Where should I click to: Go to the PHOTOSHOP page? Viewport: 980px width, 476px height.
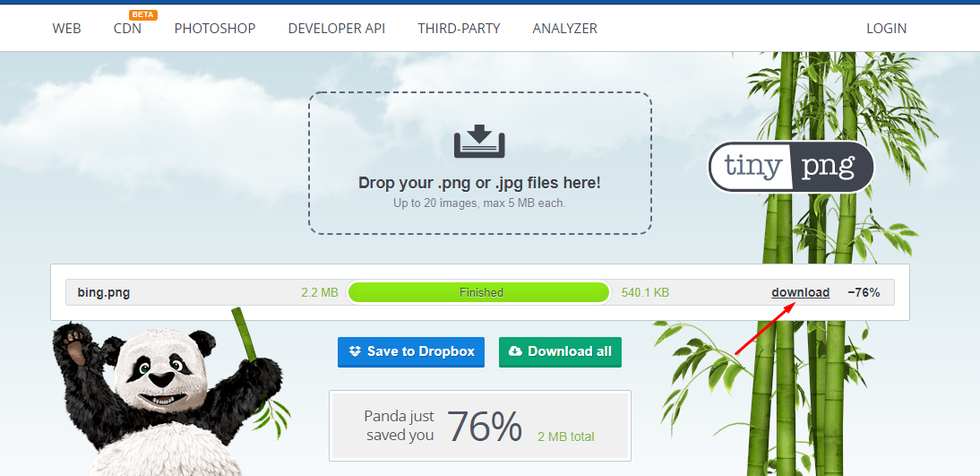pos(215,29)
